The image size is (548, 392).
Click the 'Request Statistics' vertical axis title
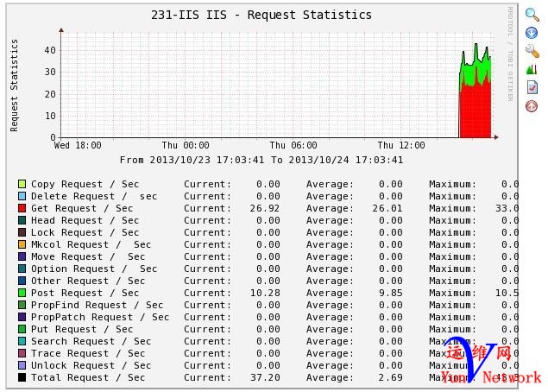(14, 85)
